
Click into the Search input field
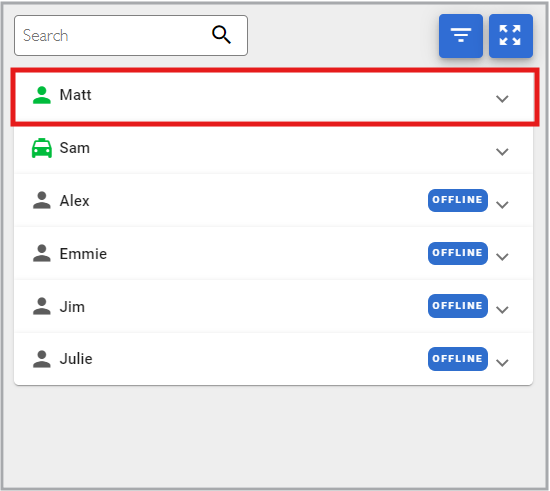[x=131, y=35]
